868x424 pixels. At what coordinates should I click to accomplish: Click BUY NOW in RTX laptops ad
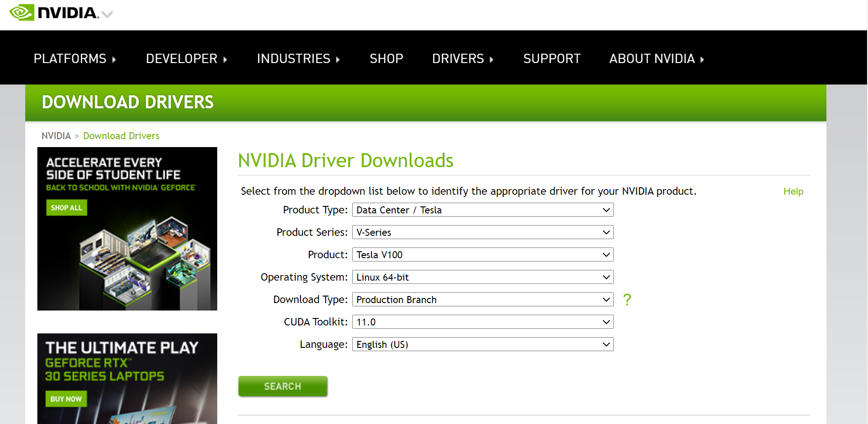66,399
